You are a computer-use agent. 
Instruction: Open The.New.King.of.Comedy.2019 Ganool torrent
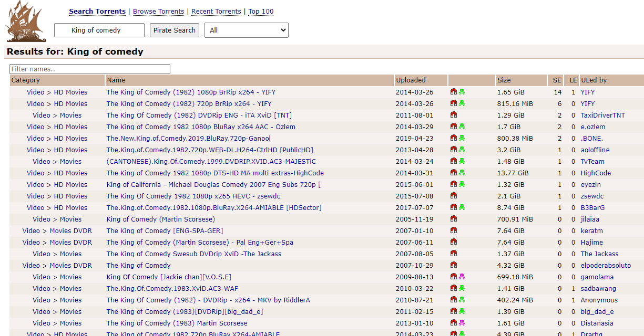point(188,138)
